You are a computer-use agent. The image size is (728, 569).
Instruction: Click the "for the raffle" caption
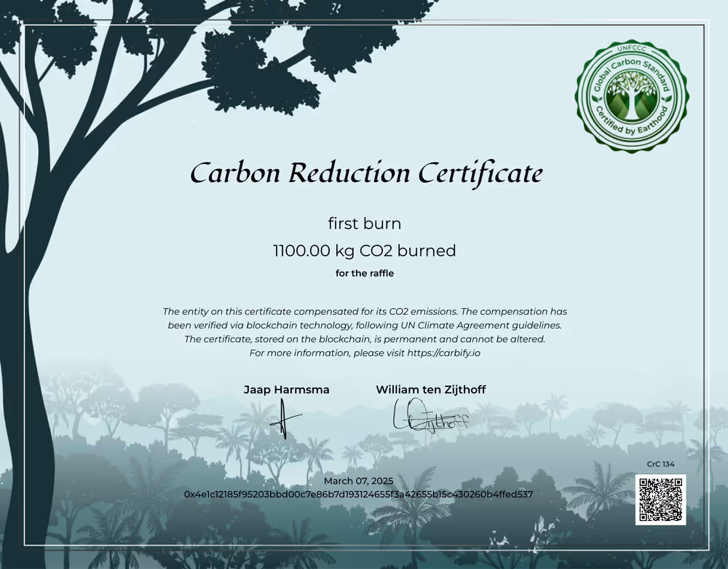pyautogui.click(x=364, y=273)
